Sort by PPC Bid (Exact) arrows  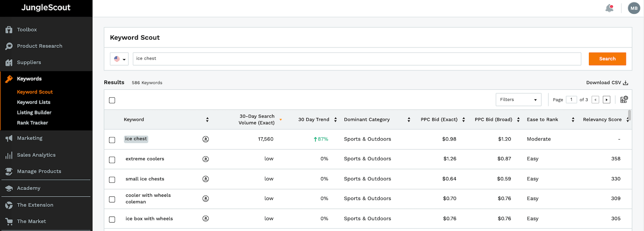click(464, 120)
